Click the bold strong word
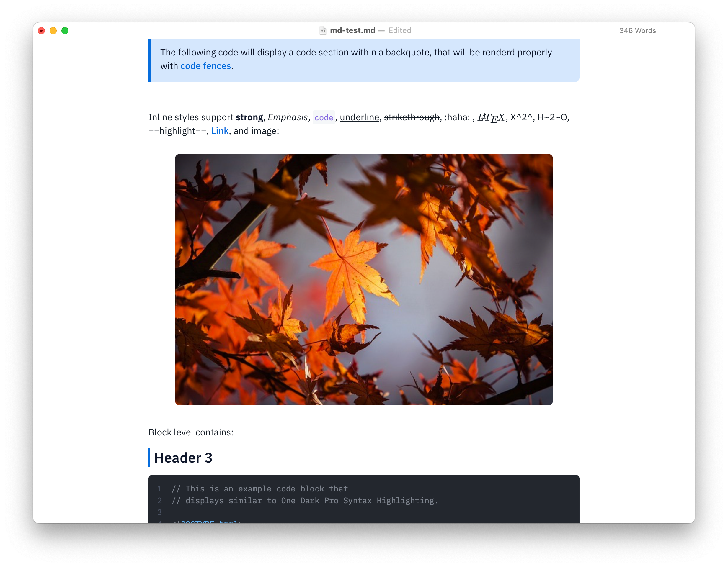This screenshot has height=567, width=728. [249, 118]
